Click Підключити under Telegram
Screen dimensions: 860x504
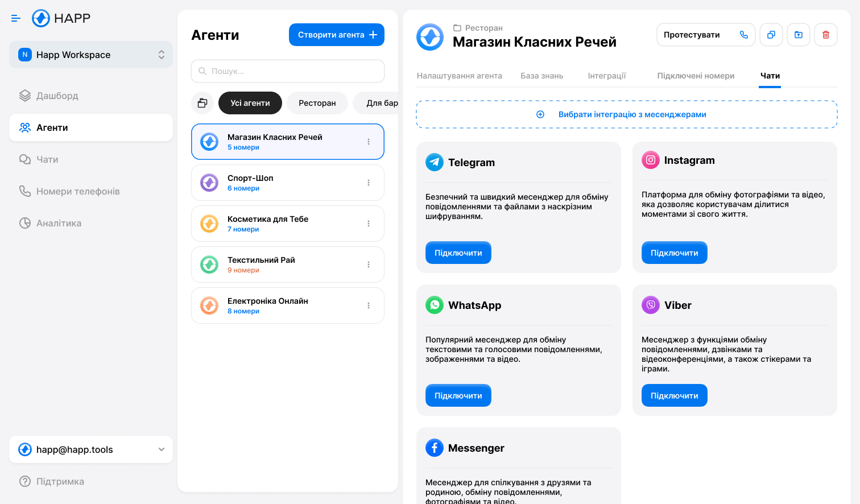pyautogui.click(x=458, y=252)
